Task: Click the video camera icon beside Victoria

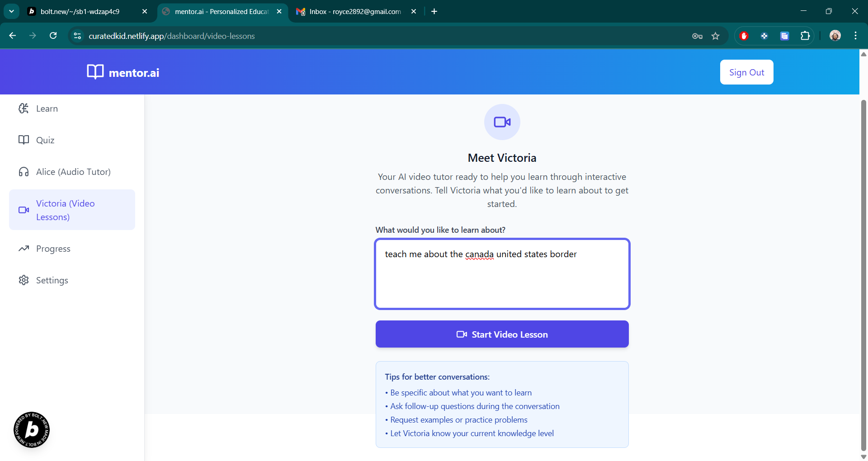Action: pos(24,210)
